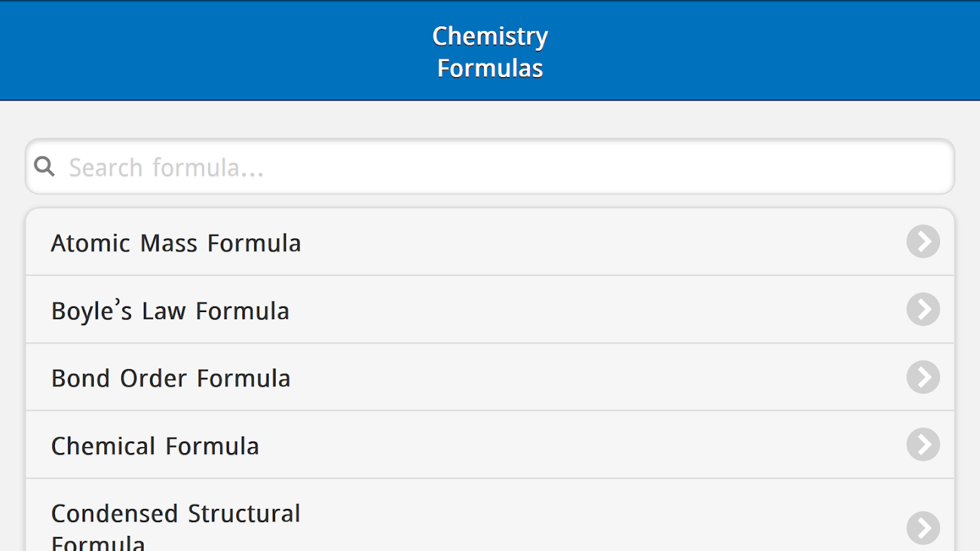The width and height of the screenshot is (980, 551).
Task: Select the Bond Order Formula text
Action: coord(171,378)
